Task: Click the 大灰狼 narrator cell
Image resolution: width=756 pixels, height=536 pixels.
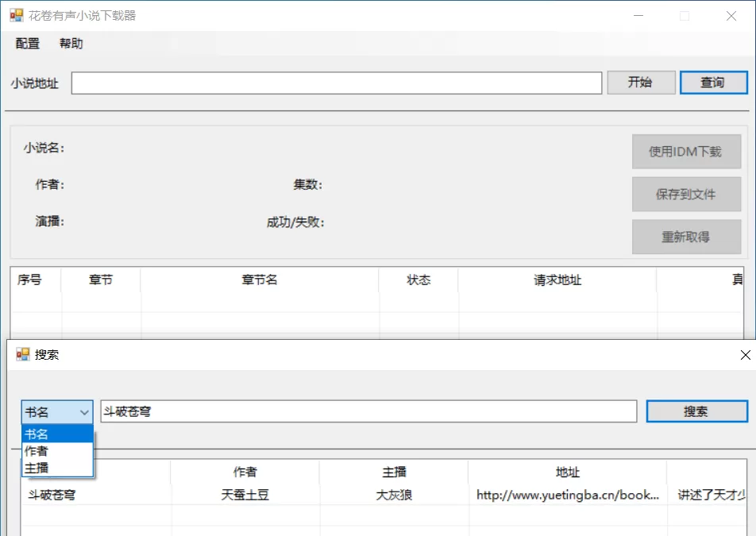Action: point(394,495)
